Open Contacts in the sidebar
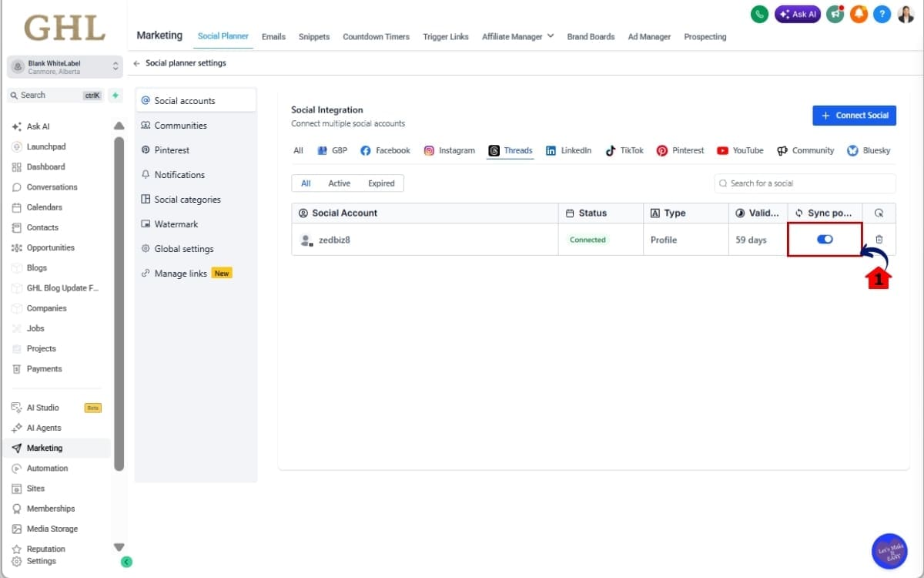This screenshot has width=924, height=578. (x=42, y=227)
